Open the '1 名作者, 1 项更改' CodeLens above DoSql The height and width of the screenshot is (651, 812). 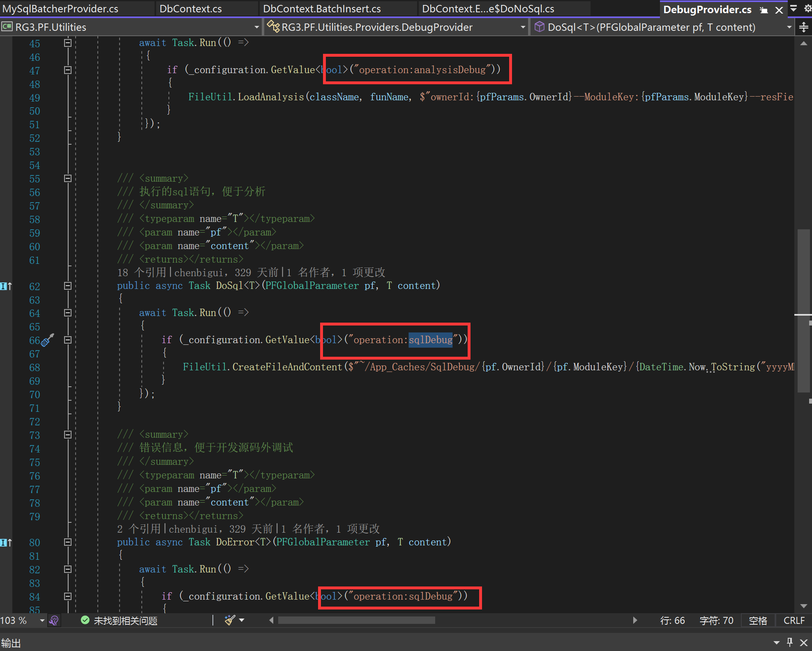point(336,272)
